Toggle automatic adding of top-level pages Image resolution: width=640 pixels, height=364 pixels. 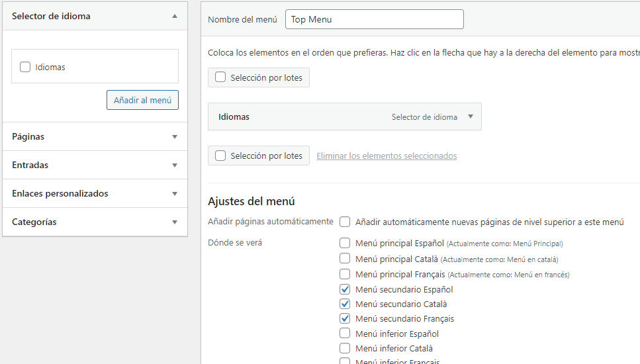[345, 222]
